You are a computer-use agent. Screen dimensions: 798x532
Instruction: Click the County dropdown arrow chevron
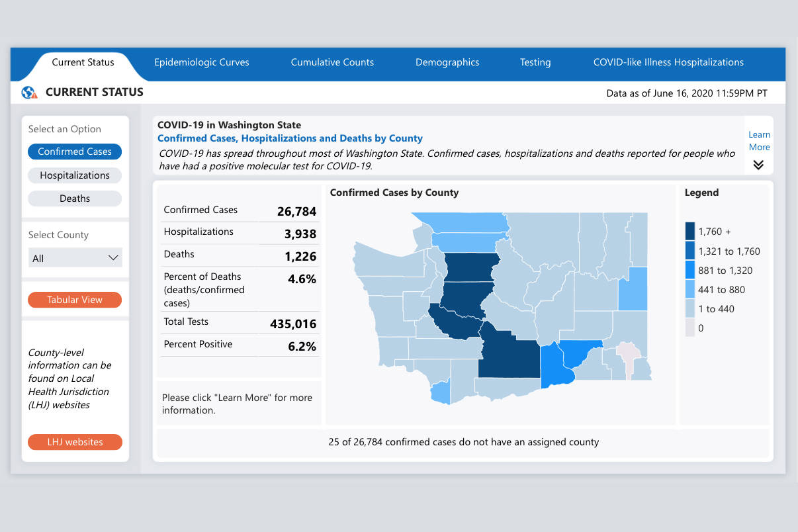pos(113,258)
